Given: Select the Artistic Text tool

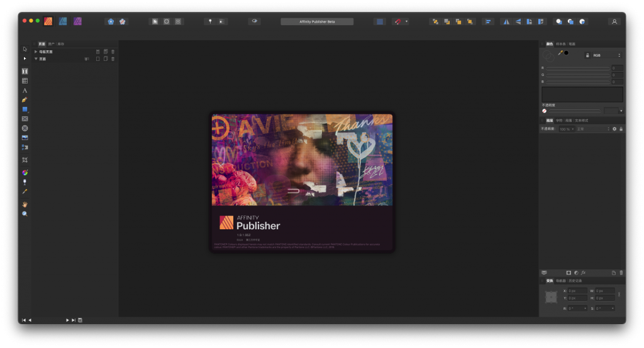Looking at the screenshot, I should (x=25, y=90).
